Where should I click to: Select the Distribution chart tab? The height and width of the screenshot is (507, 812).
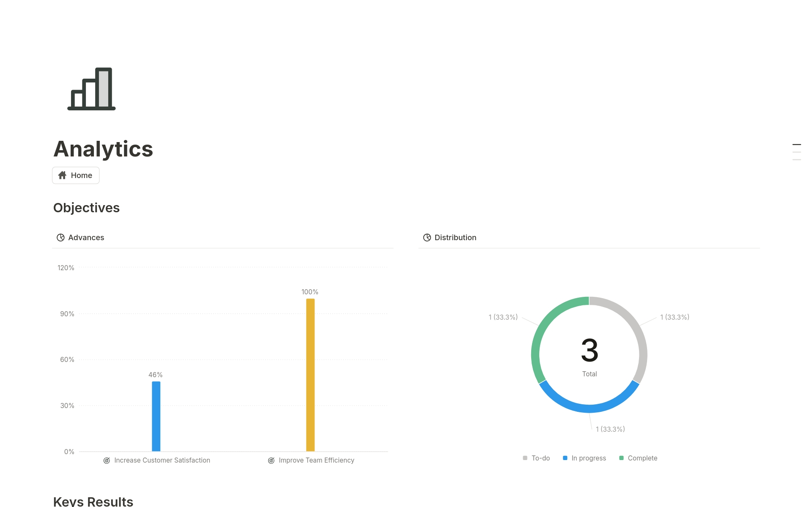point(450,238)
